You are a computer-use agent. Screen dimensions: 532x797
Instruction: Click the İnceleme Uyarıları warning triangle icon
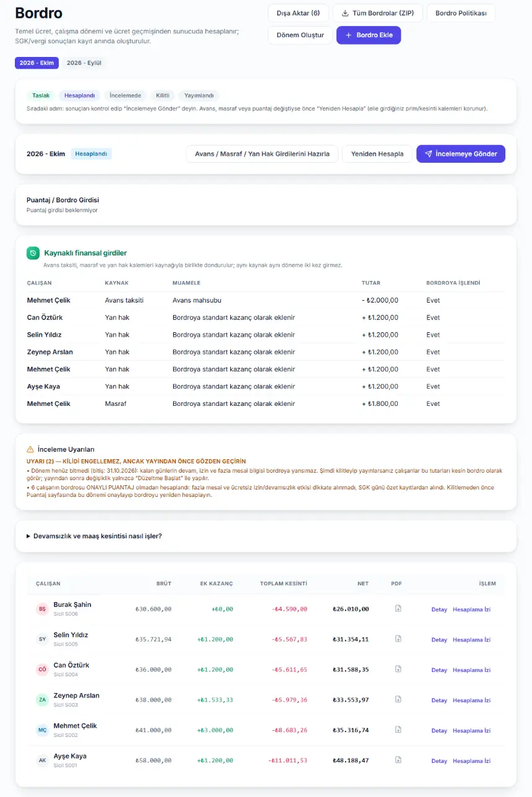tap(30, 449)
